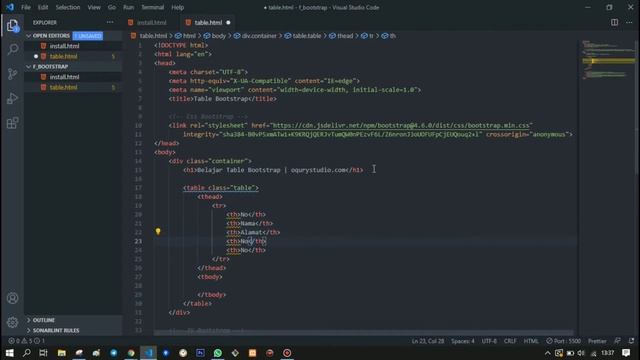Image resolution: width=640 pixels, height=360 pixels.
Task: Click the split editor right icon
Action: coord(614,22)
